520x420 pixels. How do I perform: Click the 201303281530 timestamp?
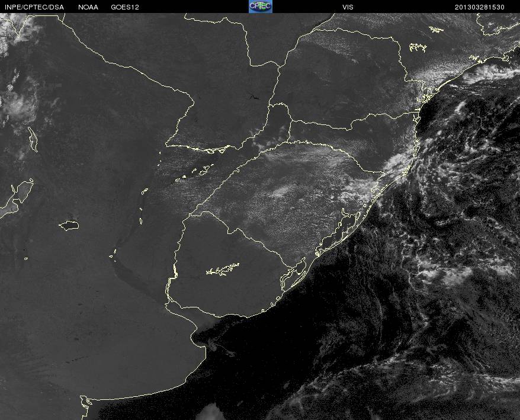coord(480,7)
